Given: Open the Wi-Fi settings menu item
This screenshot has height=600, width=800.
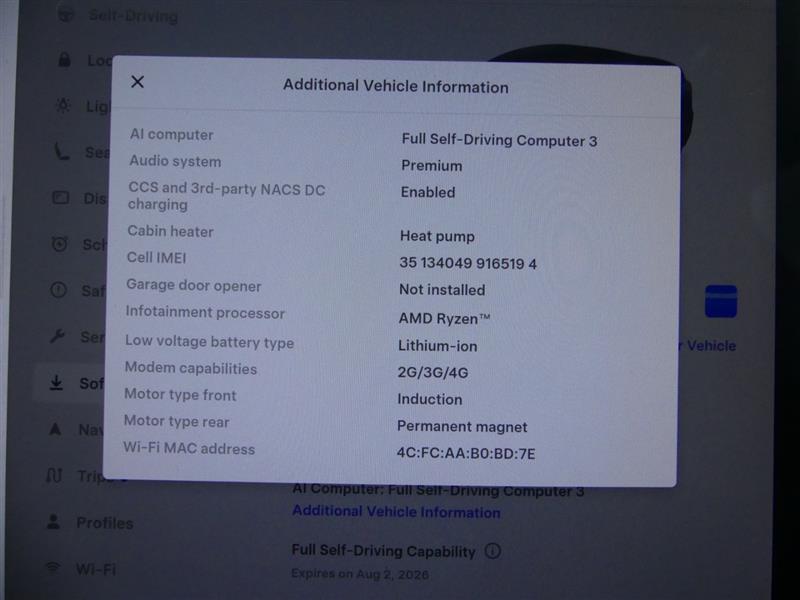Looking at the screenshot, I should pos(96,568).
